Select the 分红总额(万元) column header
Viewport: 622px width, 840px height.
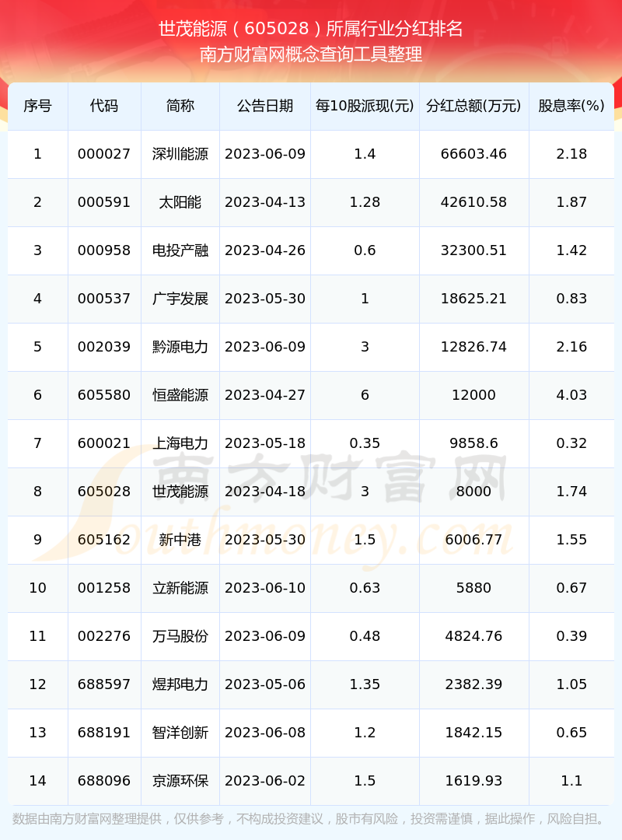coord(473,106)
